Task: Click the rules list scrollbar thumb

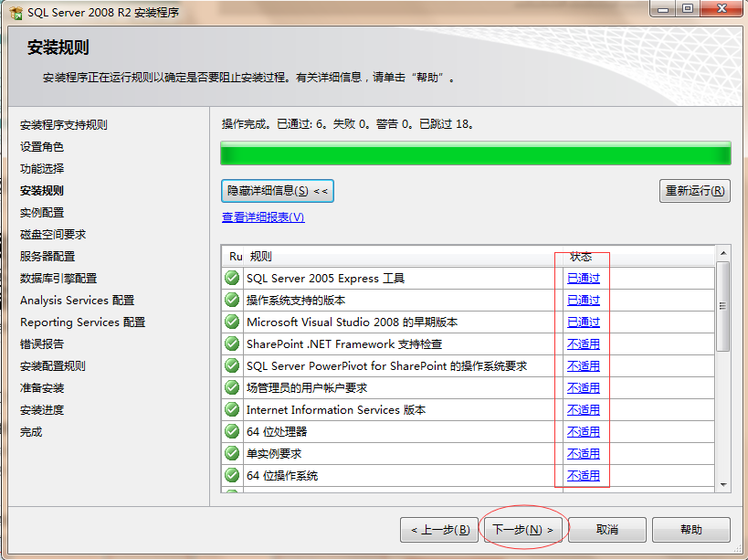Action: [723, 306]
